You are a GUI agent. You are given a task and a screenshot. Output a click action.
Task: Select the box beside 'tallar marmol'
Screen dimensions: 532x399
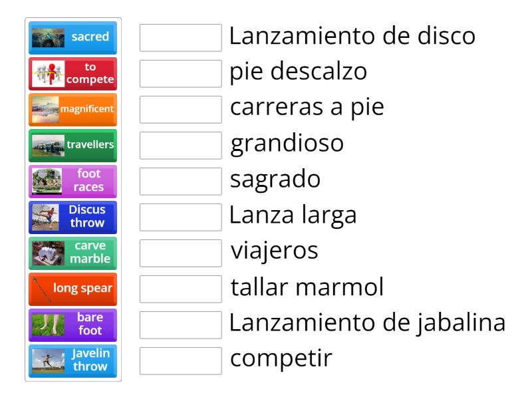coord(180,289)
